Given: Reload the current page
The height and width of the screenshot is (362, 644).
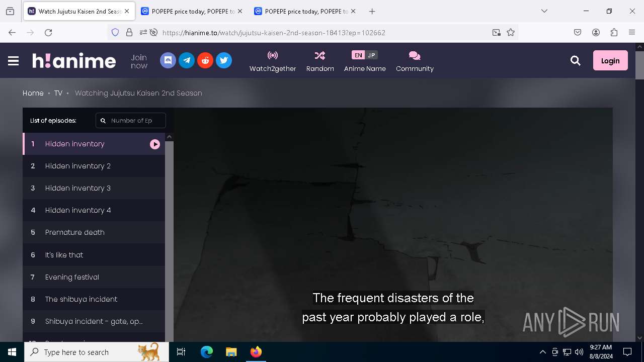Looking at the screenshot, I should click(48, 32).
